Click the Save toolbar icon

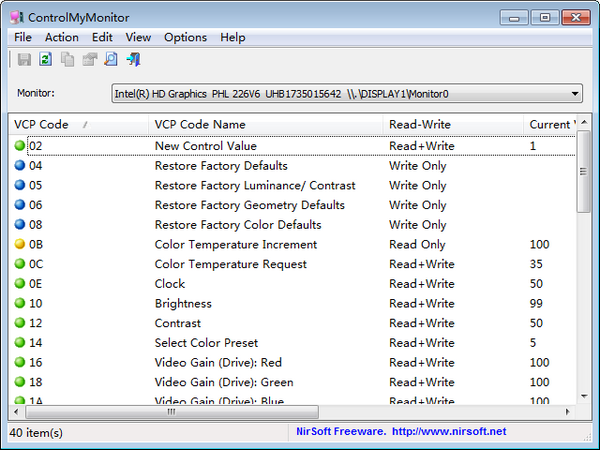[x=24, y=60]
